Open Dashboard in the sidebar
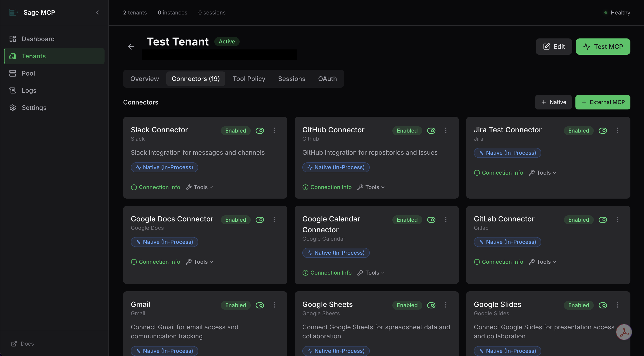 (x=54, y=39)
